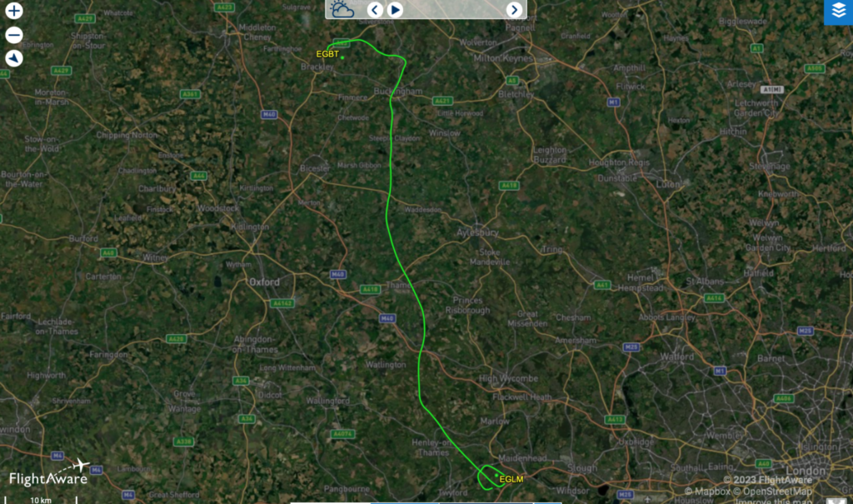Click the 10 km scale bar
This screenshot has width=853, height=504.
41,500
